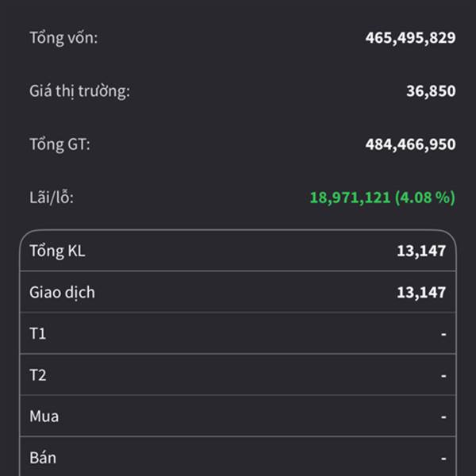The height and width of the screenshot is (476, 476).
Task: Click the Tổng GT label
Action: 59,144
